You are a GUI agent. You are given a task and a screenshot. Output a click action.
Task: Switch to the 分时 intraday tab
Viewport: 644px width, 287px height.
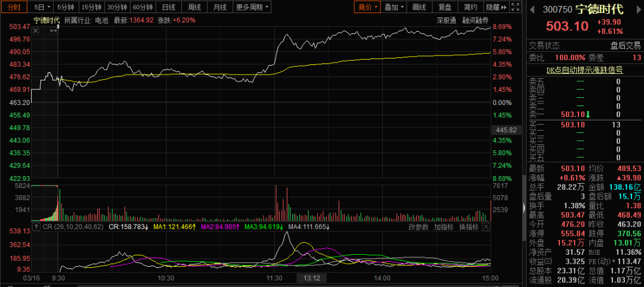point(14,7)
